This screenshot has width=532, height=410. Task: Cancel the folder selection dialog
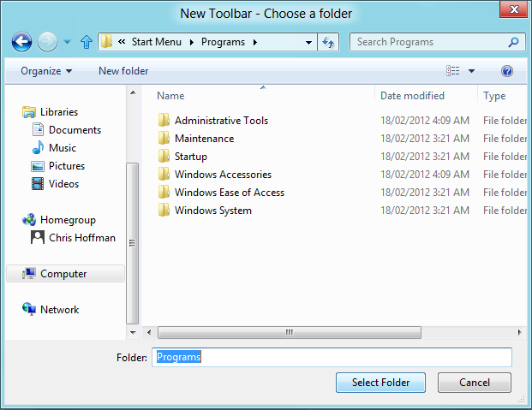(475, 383)
